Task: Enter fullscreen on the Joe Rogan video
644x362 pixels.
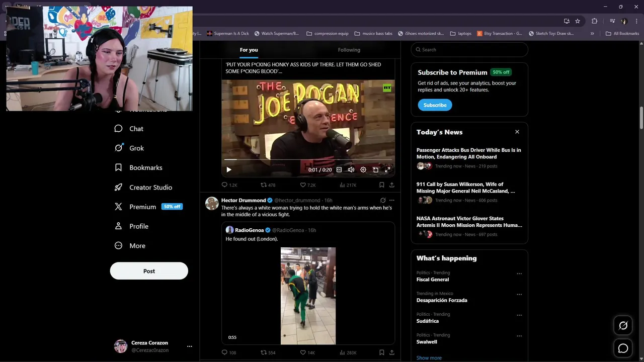Action: click(387, 170)
